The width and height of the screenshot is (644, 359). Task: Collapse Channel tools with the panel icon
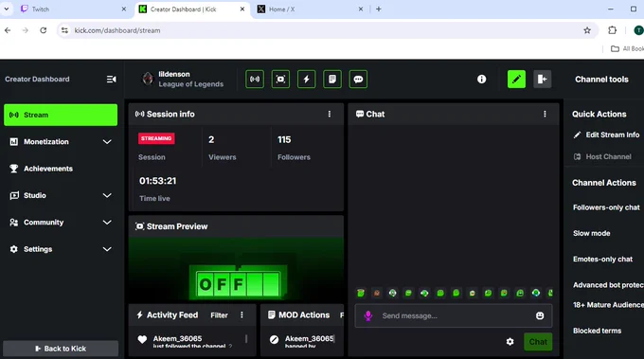542,80
